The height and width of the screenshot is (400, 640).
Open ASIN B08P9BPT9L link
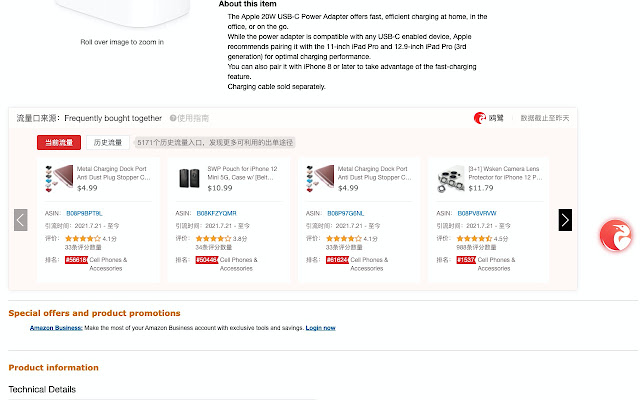coord(84,213)
